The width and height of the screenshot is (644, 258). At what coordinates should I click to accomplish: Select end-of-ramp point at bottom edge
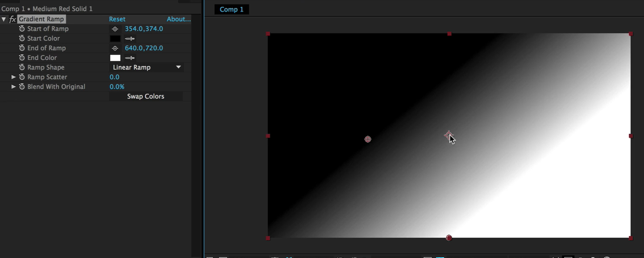tap(449, 238)
